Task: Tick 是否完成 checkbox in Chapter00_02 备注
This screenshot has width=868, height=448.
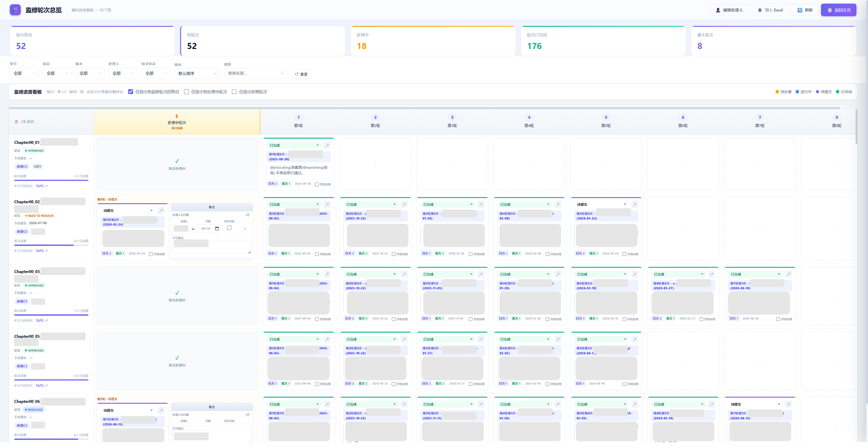Action: pyautogui.click(x=229, y=228)
